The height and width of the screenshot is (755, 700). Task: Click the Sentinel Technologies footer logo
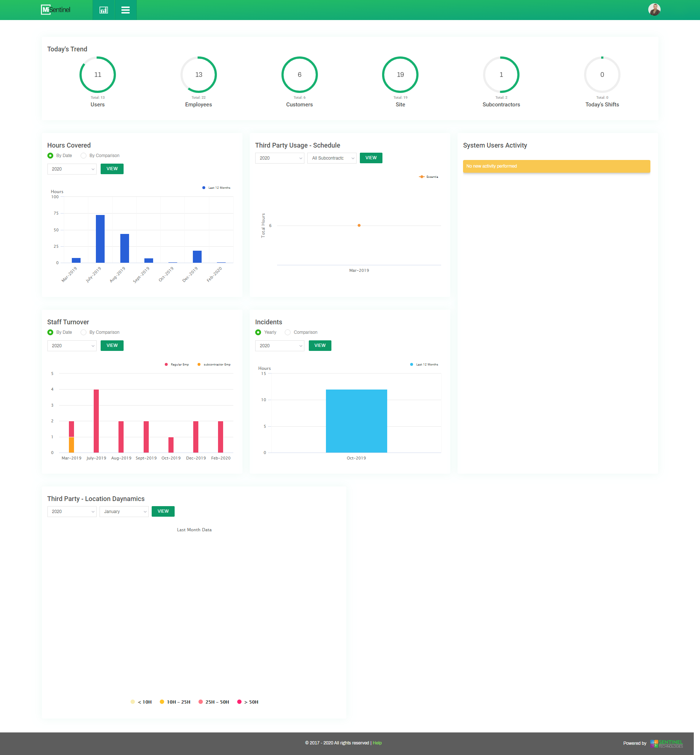(666, 743)
